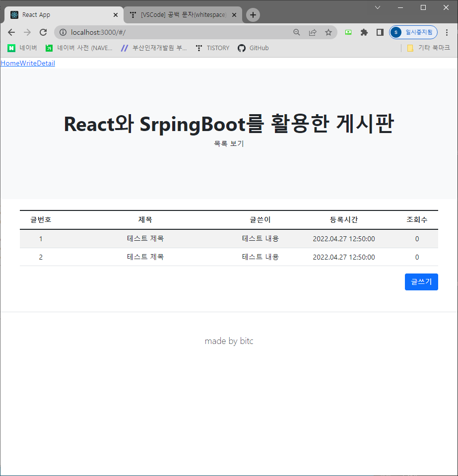
Task: Open the zoom magnifier icon in address bar
Action: tap(297, 32)
